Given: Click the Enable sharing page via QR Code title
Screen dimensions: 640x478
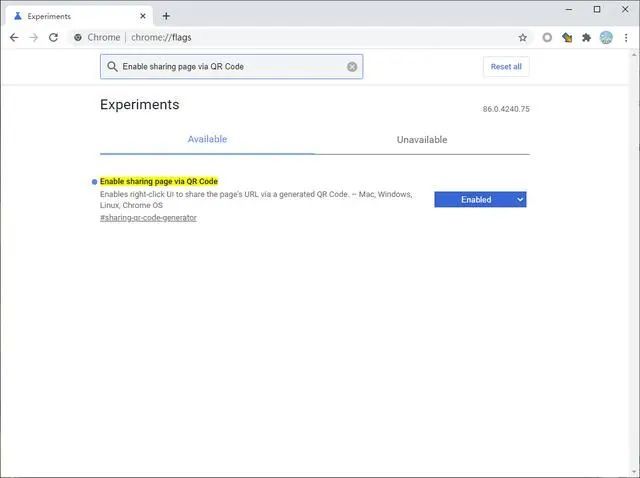Looking at the screenshot, I should pyautogui.click(x=159, y=181).
